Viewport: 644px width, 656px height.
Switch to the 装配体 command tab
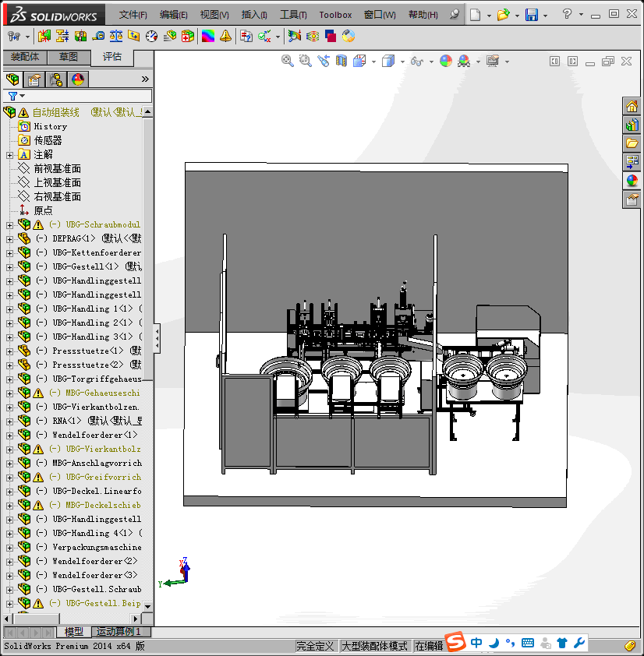[x=25, y=56]
